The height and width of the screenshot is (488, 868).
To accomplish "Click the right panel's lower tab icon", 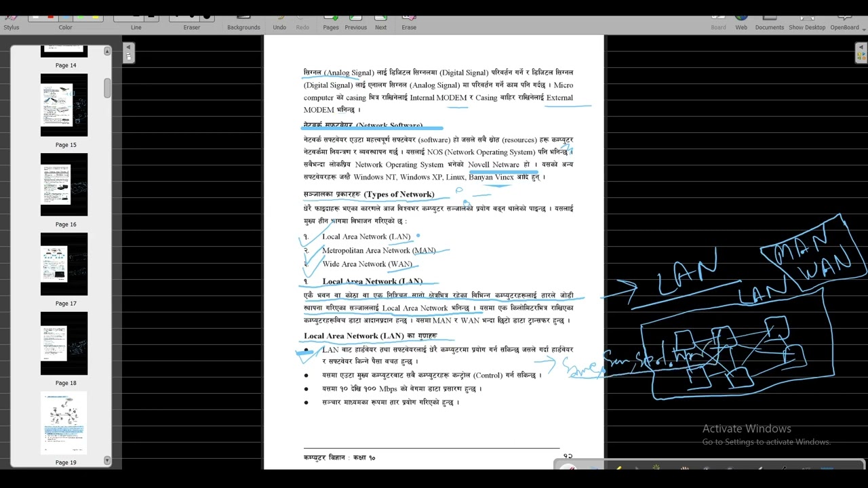I will click(x=861, y=58).
